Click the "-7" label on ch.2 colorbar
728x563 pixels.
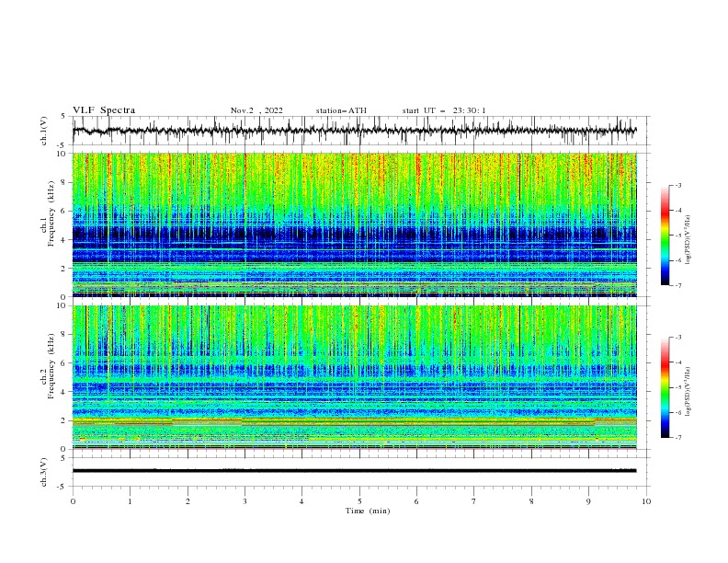(678, 437)
